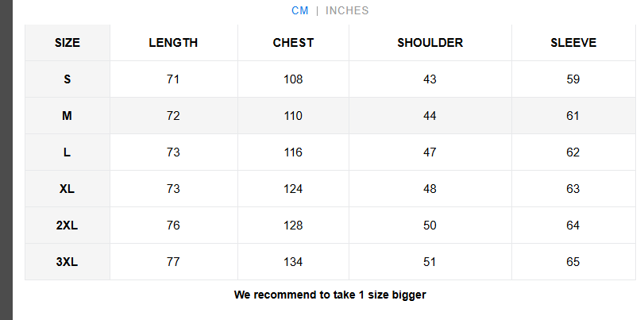The image size is (644, 320).
Task: Switch size chart units to CM
Action: pyautogui.click(x=299, y=10)
